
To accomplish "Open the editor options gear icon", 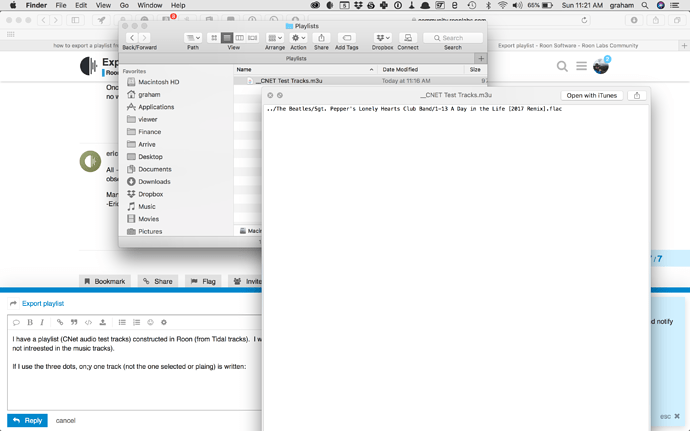I will (x=164, y=322).
